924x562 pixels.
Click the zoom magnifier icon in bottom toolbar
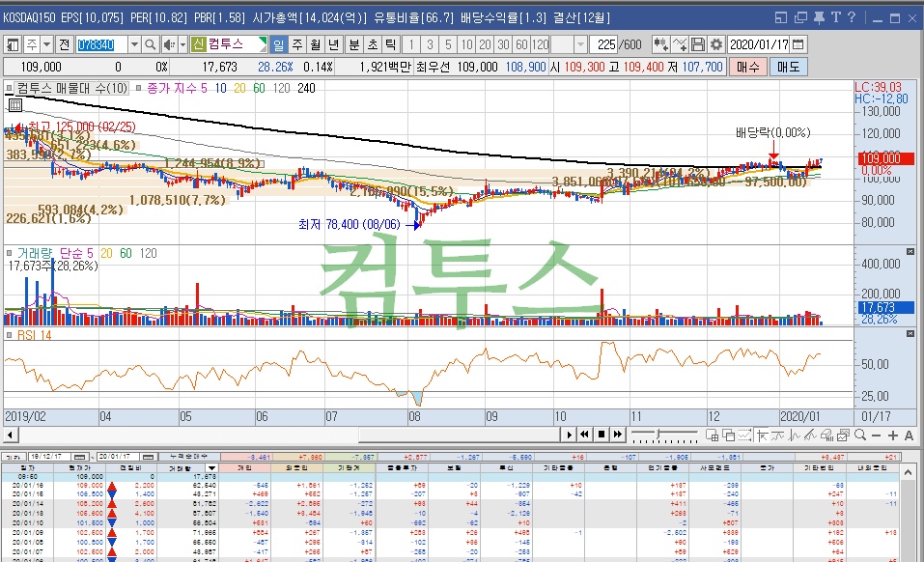pos(859,435)
